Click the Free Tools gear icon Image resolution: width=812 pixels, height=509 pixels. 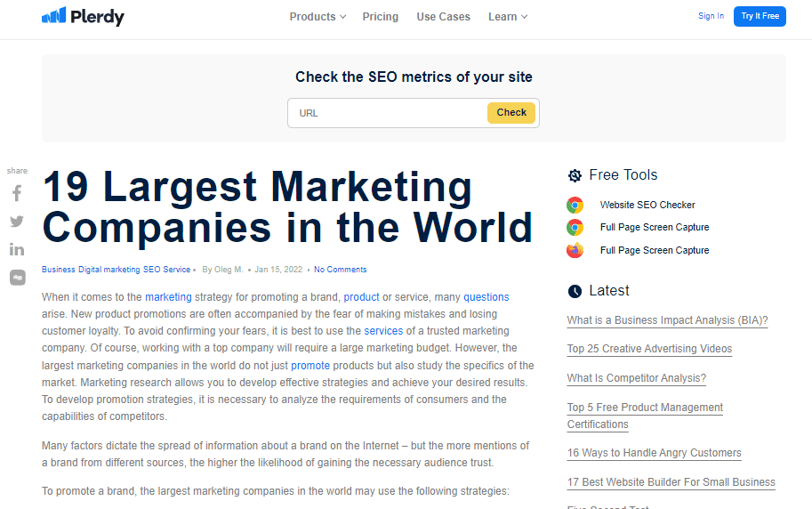(x=575, y=175)
